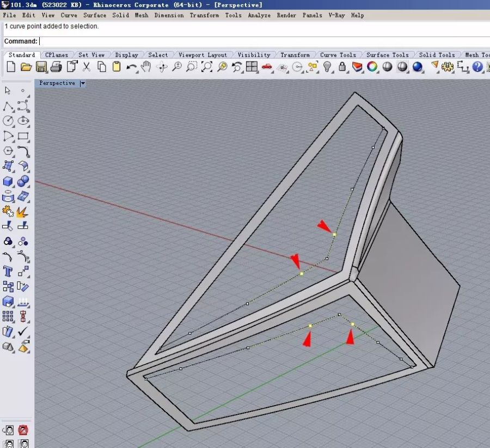Select the Box solid tool
The width and height of the screenshot is (490, 448).
8,181
